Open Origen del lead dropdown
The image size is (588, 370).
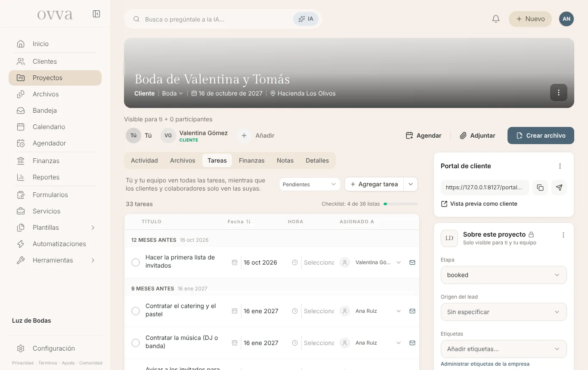[x=504, y=312]
